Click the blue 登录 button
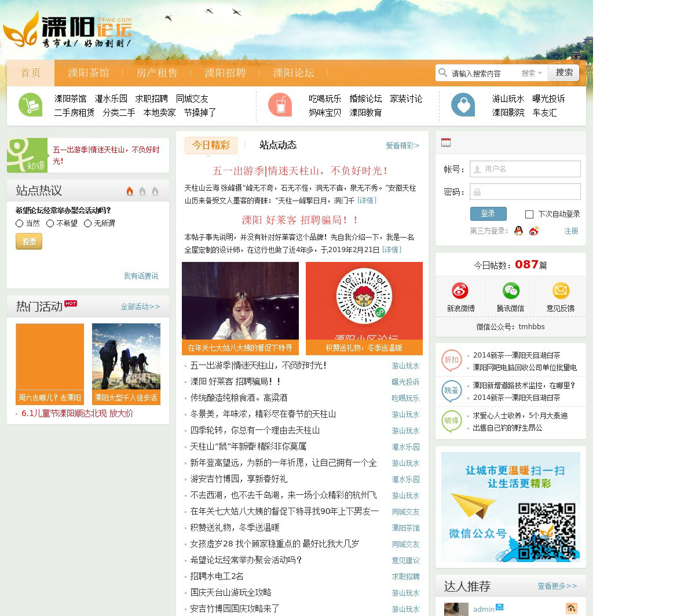This screenshot has height=616, width=695. click(488, 214)
